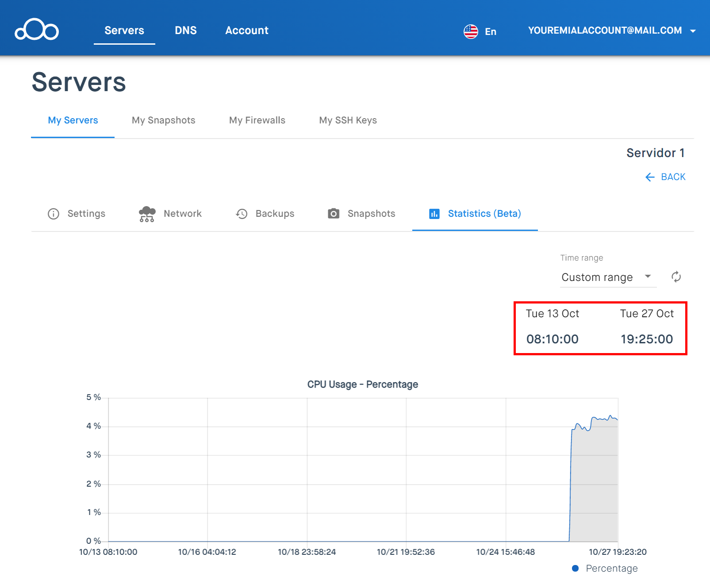Screen dimensions: 710x588
Task: Open the En language selector
Action: coord(491,31)
